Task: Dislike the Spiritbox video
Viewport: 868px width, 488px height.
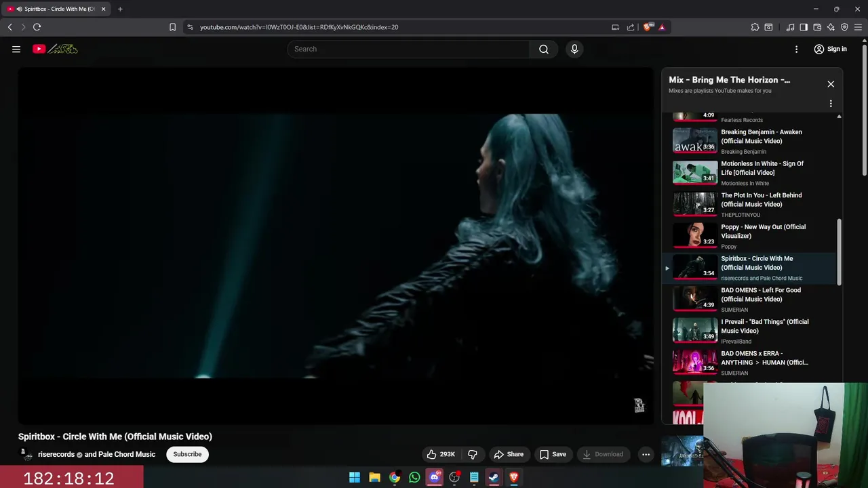Action: (473, 454)
